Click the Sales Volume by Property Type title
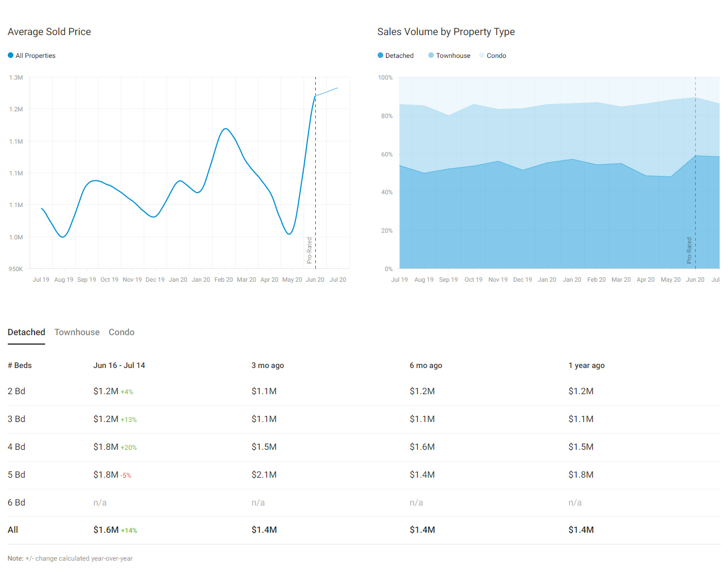The height and width of the screenshot is (579, 728). pos(446,32)
